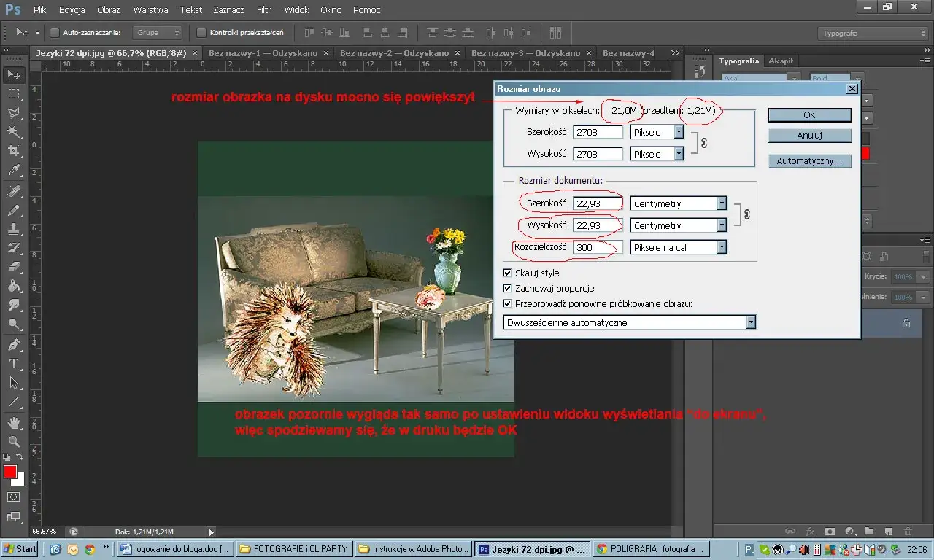
Task: Click the Anuluj button
Action: (x=809, y=136)
